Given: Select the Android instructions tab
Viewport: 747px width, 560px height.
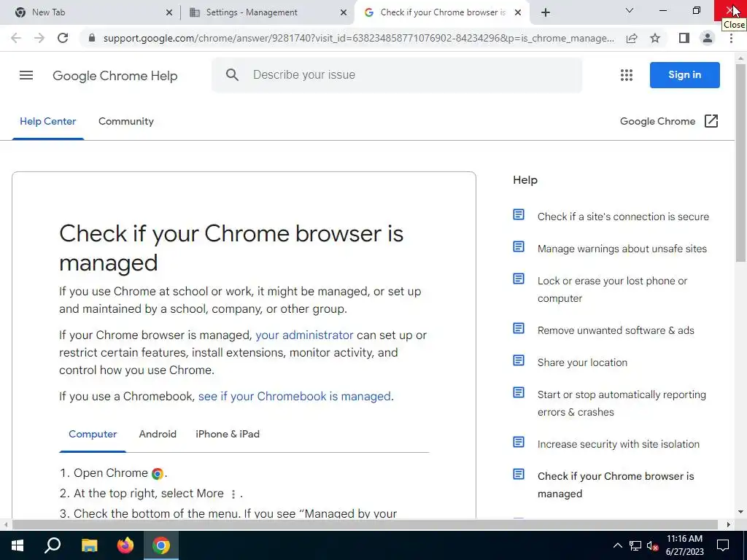Looking at the screenshot, I should [158, 434].
